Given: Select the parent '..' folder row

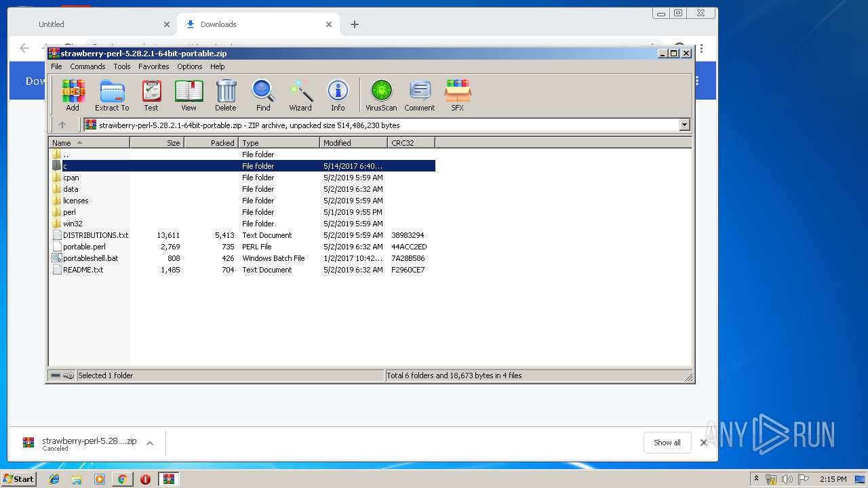Looking at the screenshot, I should [x=242, y=155].
